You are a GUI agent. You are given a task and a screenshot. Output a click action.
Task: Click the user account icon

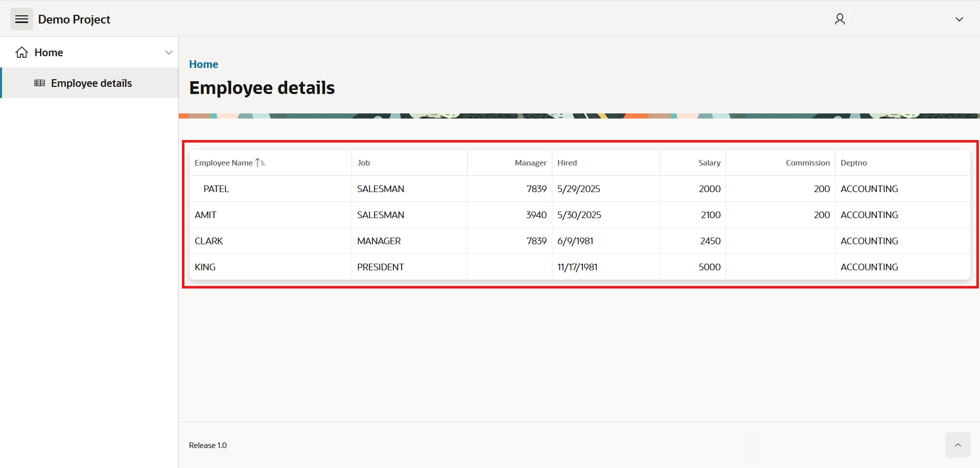(x=839, y=19)
